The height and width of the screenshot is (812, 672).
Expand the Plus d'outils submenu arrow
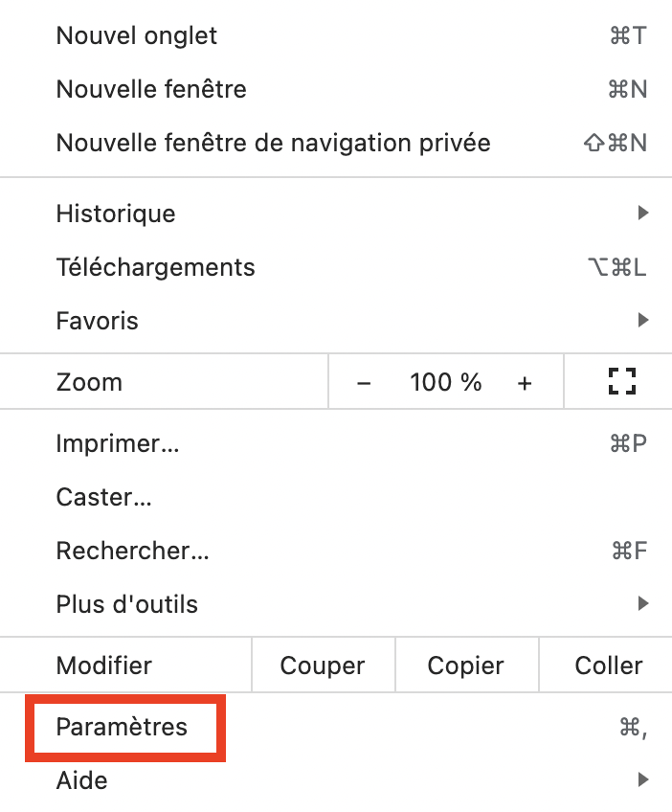643,603
